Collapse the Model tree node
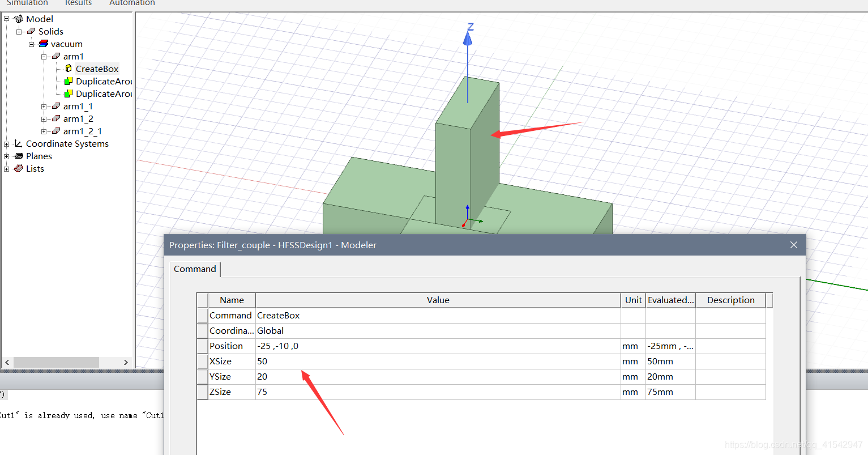868x455 pixels. (7, 19)
